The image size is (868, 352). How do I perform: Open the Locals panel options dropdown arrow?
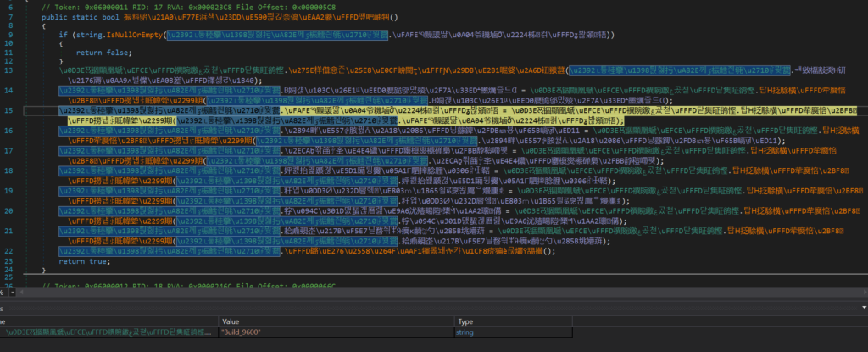[864, 306]
